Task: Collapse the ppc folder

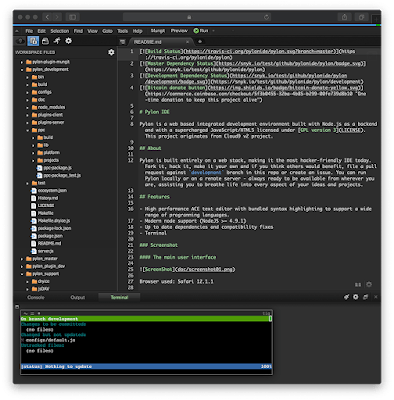Action: point(28,130)
